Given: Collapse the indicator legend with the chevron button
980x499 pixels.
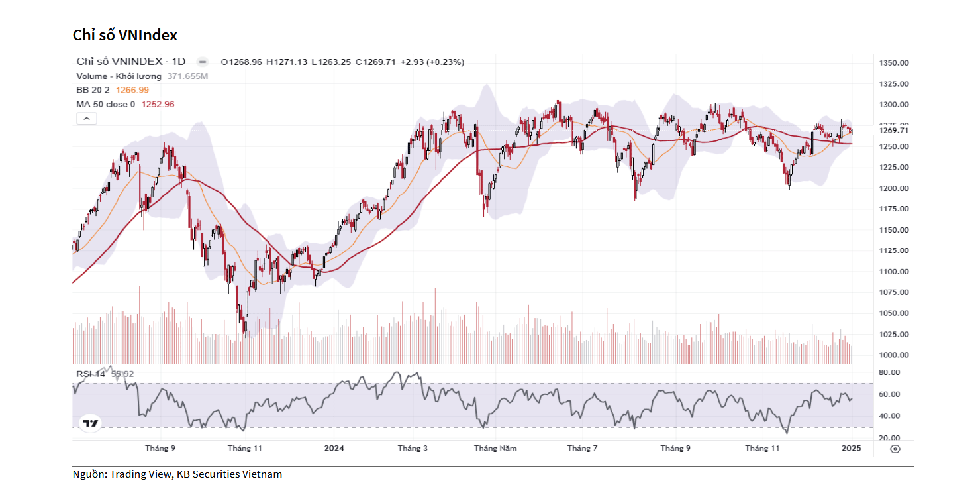Looking at the screenshot, I should (87, 119).
